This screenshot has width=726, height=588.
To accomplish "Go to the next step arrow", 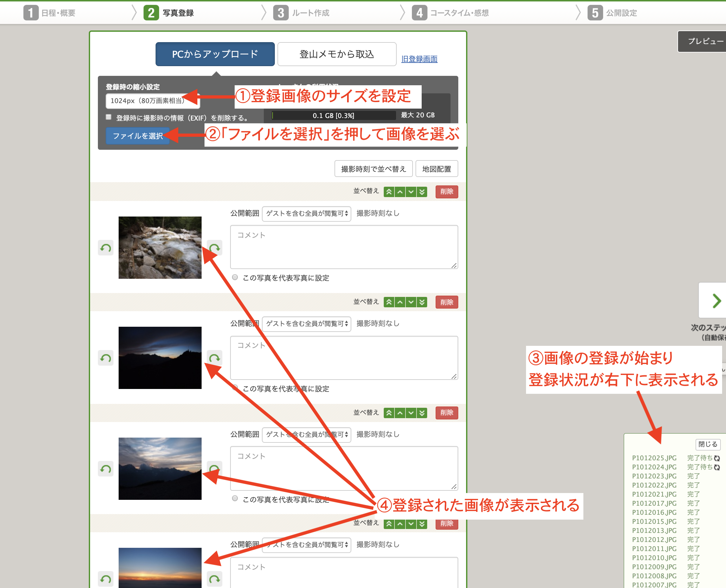I will point(712,300).
